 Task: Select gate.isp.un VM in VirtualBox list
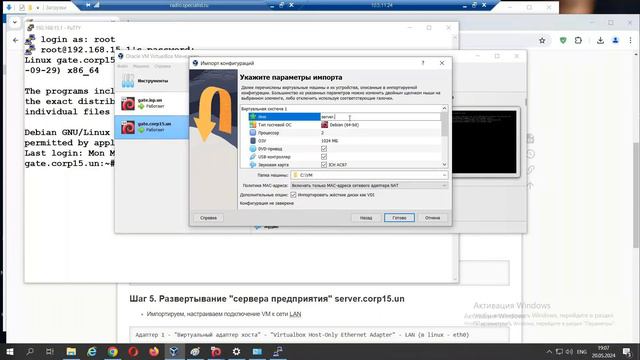152,103
